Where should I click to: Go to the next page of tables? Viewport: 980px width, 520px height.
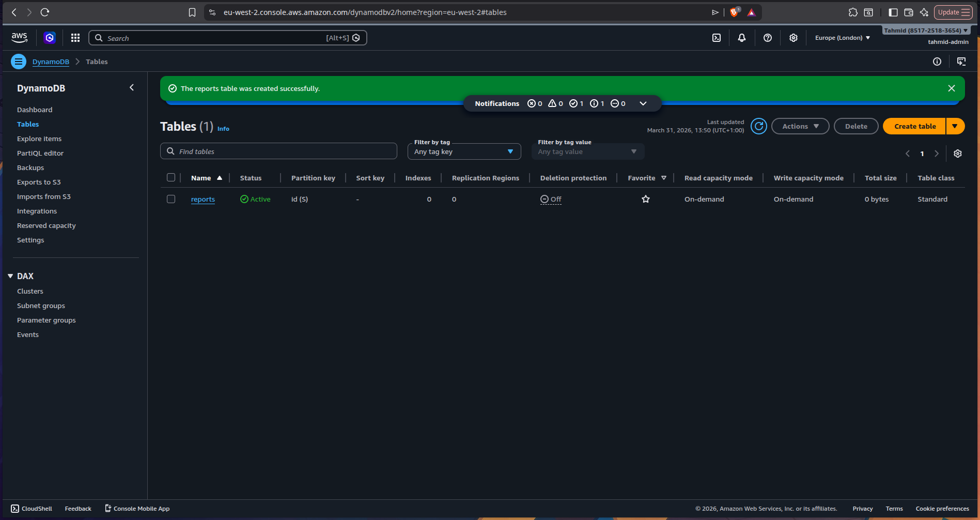[937, 154]
